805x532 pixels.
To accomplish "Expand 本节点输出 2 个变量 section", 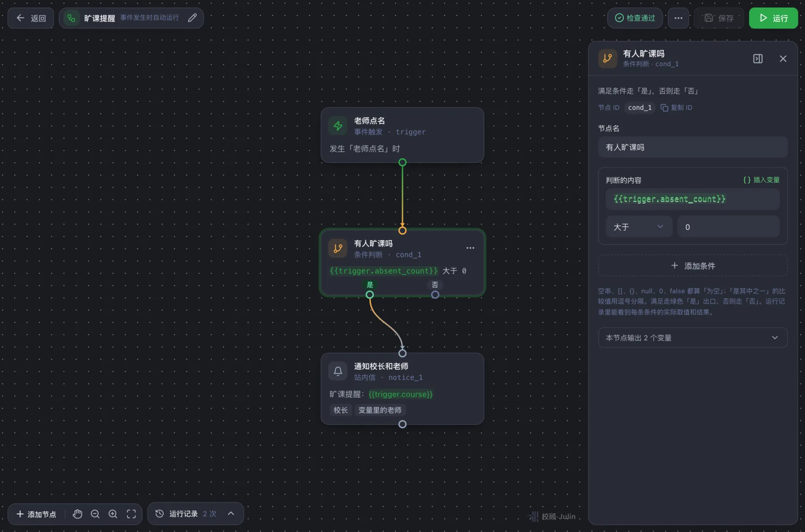I will [x=693, y=338].
